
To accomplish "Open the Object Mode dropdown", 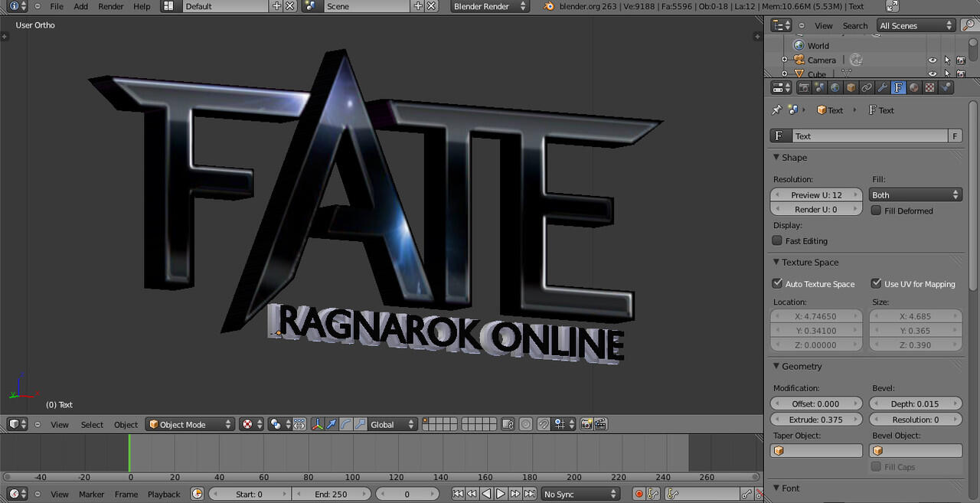I will tap(191, 424).
